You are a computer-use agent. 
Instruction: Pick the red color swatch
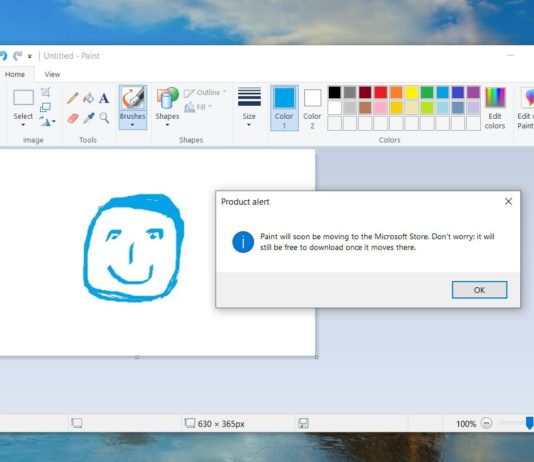click(x=381, y=92)
